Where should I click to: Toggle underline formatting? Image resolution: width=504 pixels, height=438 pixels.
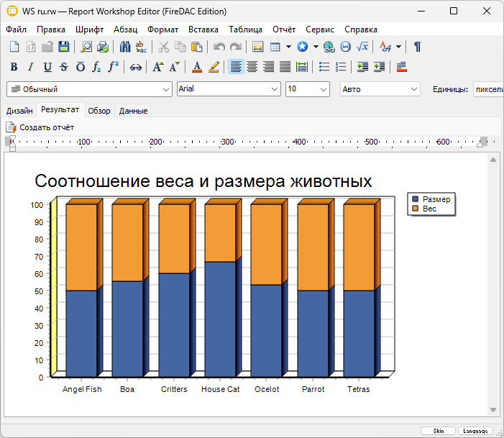click(47, 67)
